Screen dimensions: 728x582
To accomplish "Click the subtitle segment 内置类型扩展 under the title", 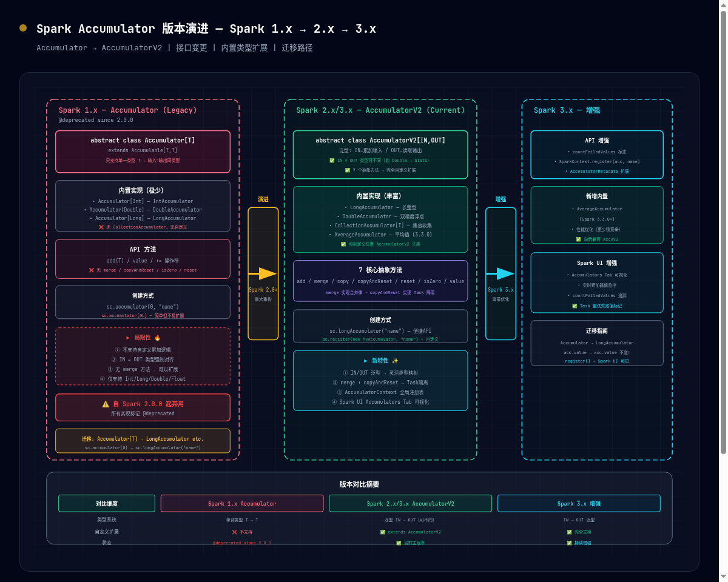I will (x=244, y=47).
